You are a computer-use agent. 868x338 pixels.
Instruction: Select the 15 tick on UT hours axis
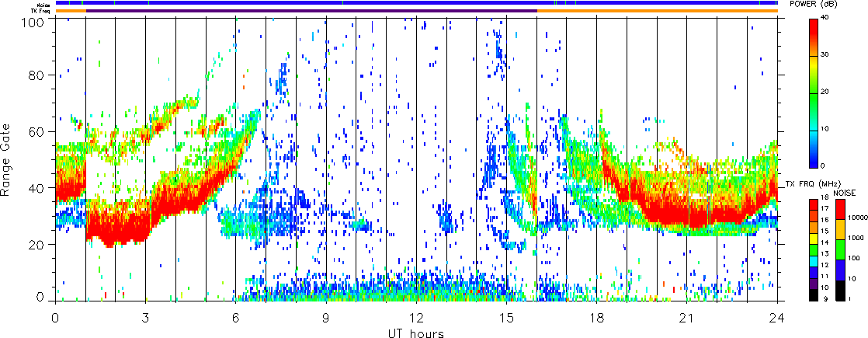point(506,318)
